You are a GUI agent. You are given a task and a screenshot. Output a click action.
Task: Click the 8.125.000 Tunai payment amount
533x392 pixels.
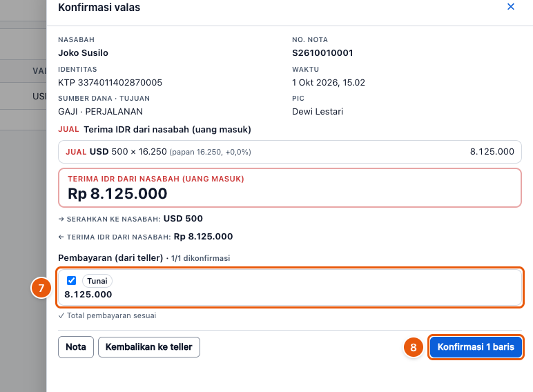88,295
